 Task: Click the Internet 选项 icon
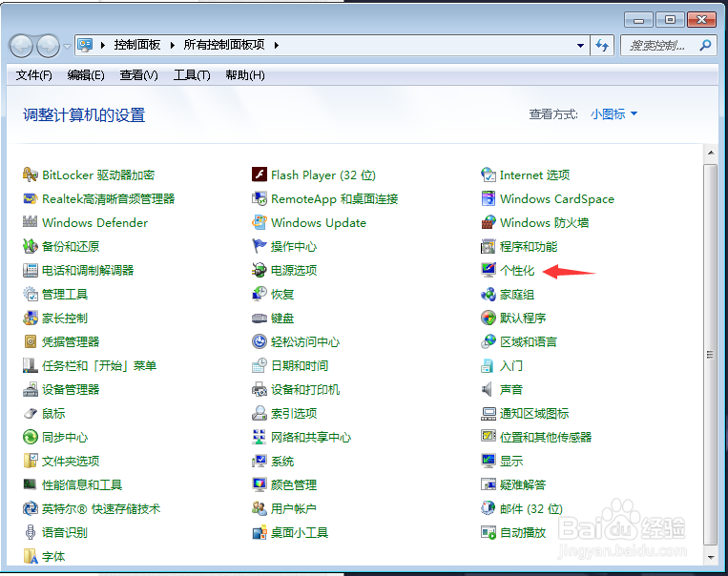point(488,175)
